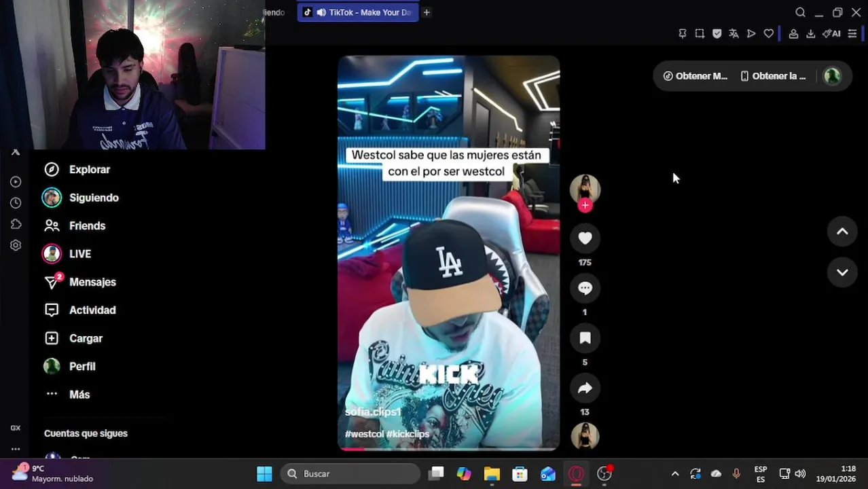The width and height of the screenshot is (868, 489).
Task: Open #kickclips hashtag link
Action: (408, 434)
